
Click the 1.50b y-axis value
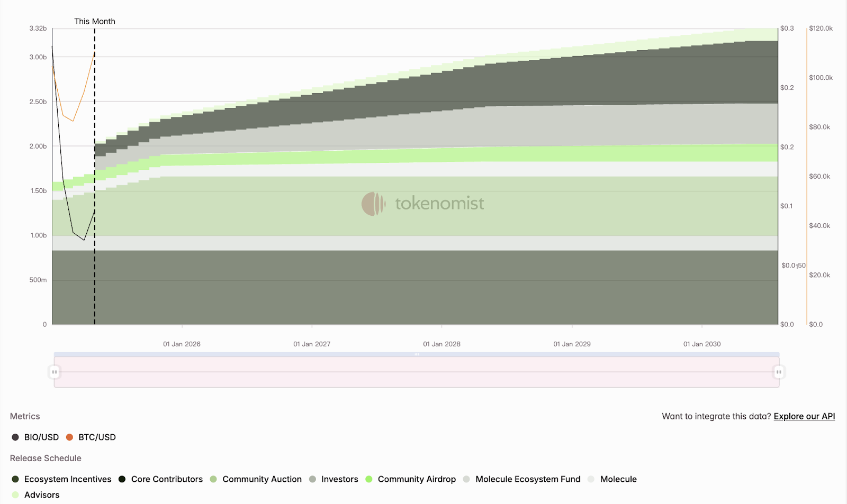[x=38, y=191]
